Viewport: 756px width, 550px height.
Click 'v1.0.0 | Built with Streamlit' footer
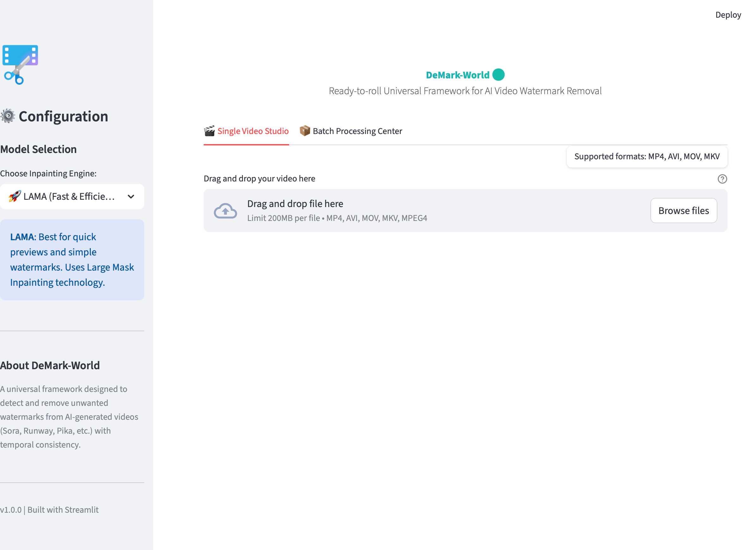pos(49,510)
